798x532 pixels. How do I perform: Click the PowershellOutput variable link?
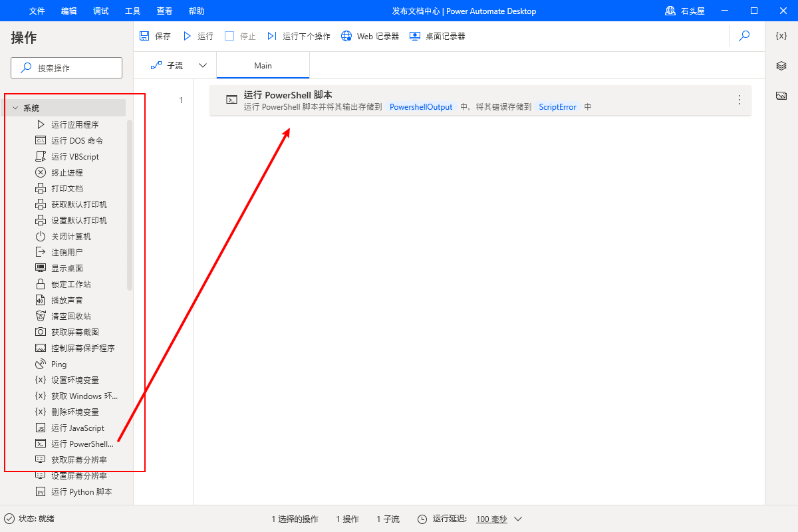tap(421, 106)
